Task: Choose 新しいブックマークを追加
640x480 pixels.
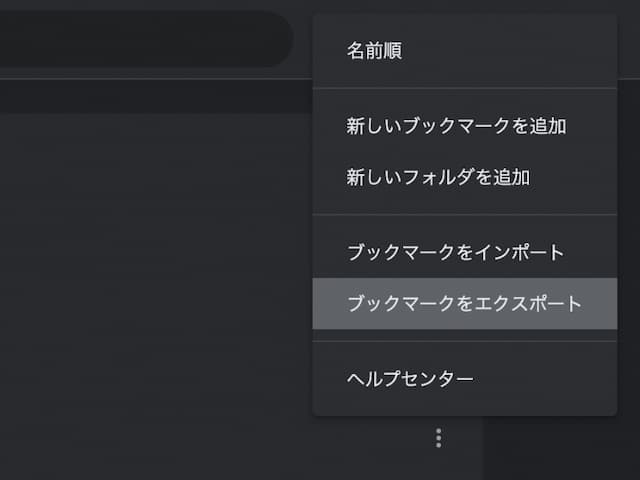Action: (x=456, y=127)
